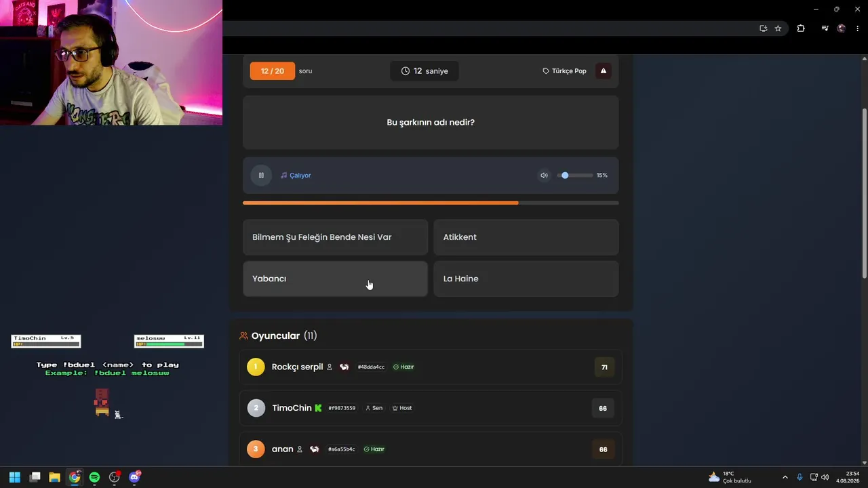Viewport: 868px width, 488px height.
Task: Install the page as an app icon
Action: [x=763, y=28]
